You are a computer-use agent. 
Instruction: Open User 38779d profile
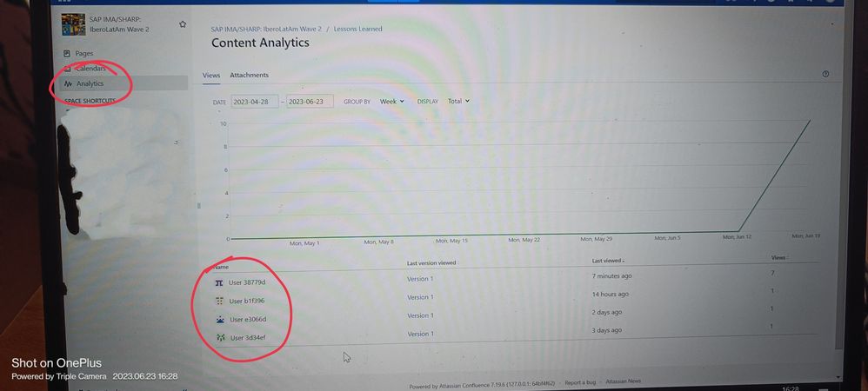click(x=247, y=282)
